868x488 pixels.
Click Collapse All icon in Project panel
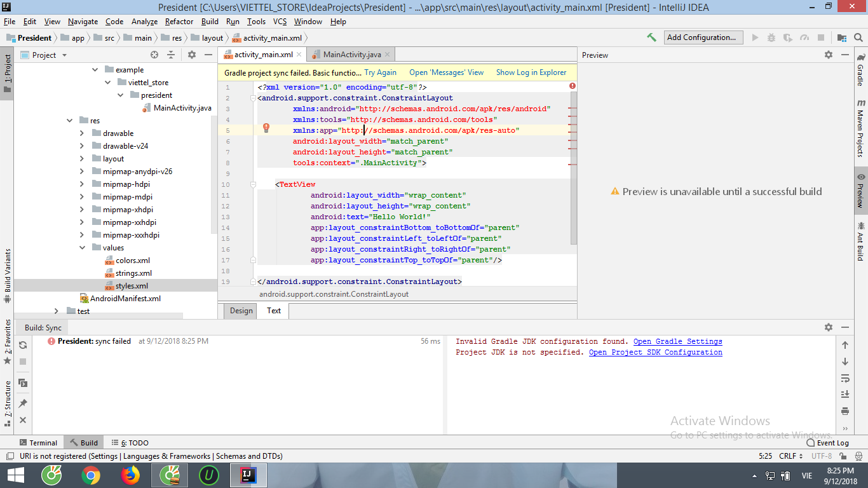point(171,55)
